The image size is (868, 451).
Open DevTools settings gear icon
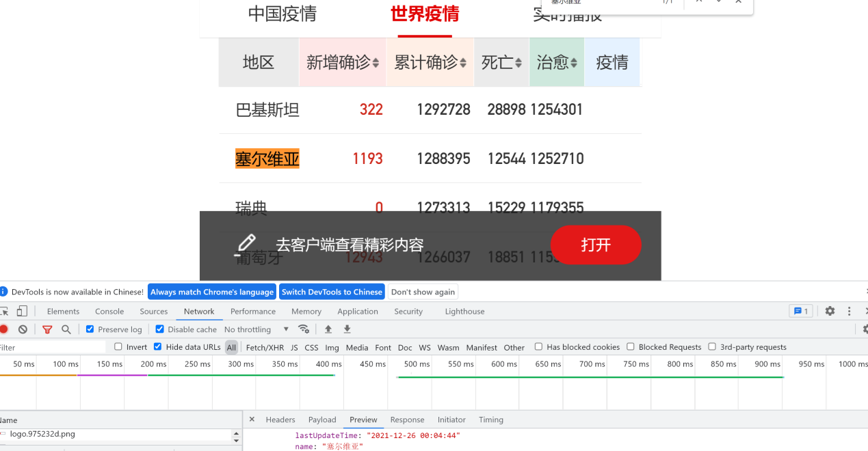(x=830, y=311)
